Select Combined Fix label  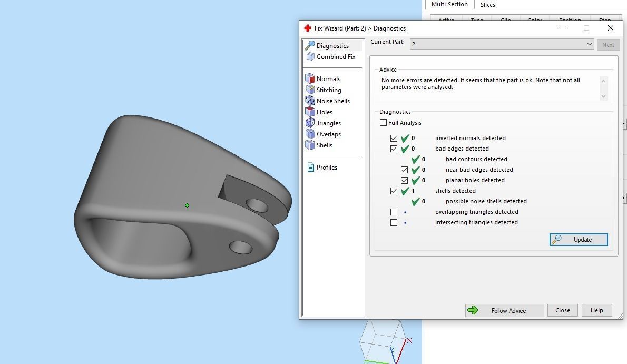click(336, 57)
